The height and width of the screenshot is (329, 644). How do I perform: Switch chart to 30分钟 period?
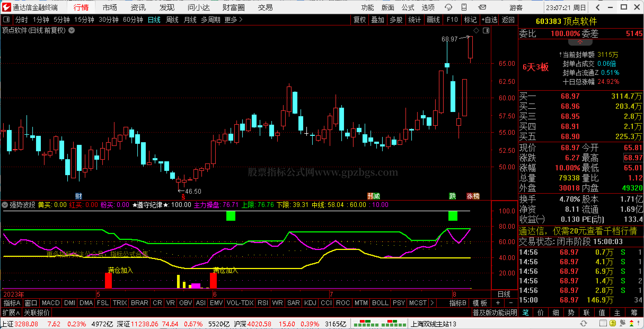pos(109,20)
